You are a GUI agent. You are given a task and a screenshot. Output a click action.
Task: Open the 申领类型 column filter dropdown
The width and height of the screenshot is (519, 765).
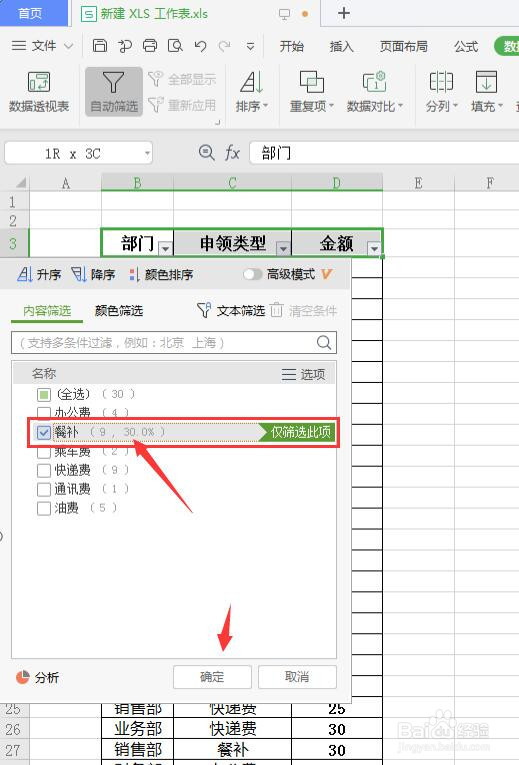click(x=283, y=248)
